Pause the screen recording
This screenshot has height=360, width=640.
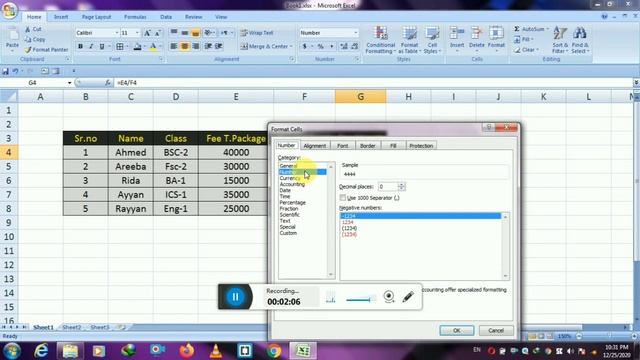tap(236, 297)
